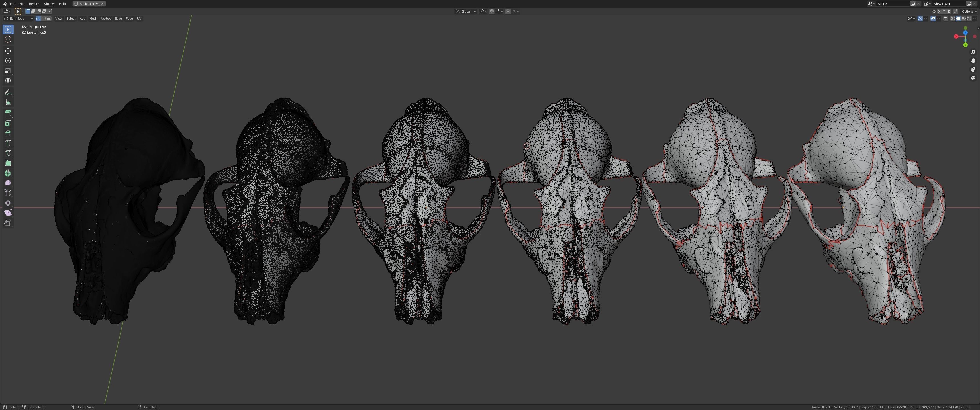Screen dimensions: 980x410
Task: Enable edge select mode
Action: pos(44,18)
